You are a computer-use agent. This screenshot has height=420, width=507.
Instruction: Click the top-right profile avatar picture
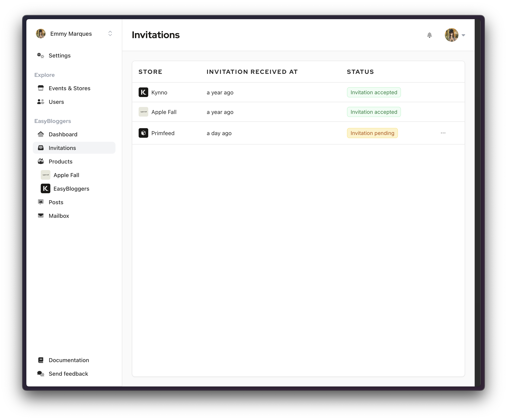coord(451,35)
